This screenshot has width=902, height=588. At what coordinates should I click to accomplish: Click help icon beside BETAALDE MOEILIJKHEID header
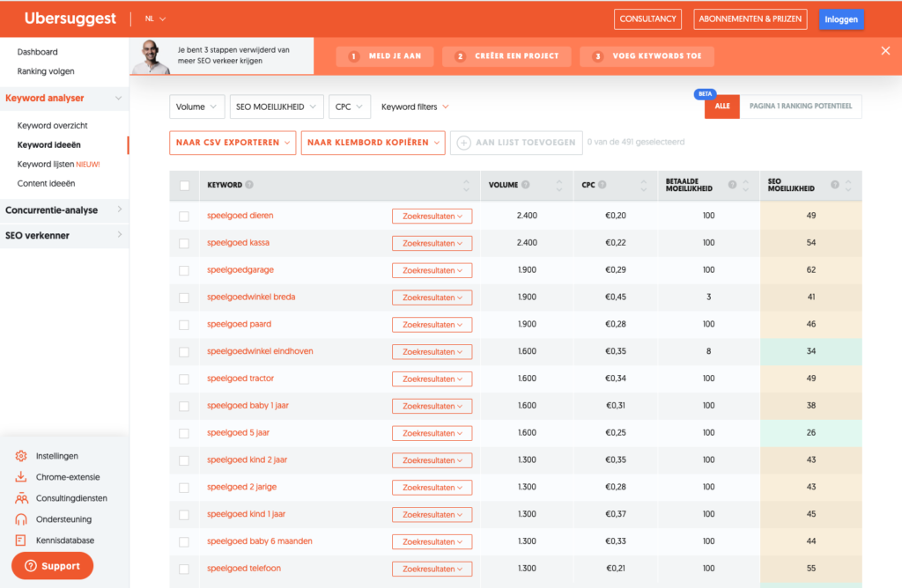(x=732, y=185)
